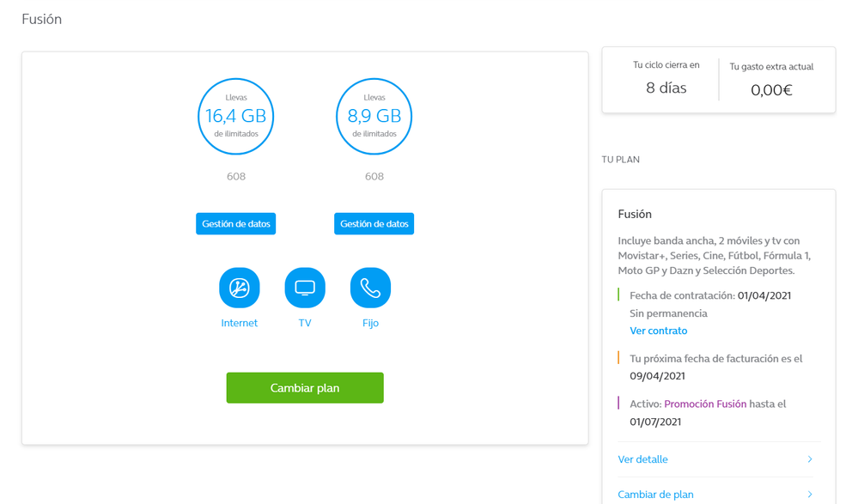Select the Ver detalle menu entry text
858x504 pixels.
(x=642, y=459)
